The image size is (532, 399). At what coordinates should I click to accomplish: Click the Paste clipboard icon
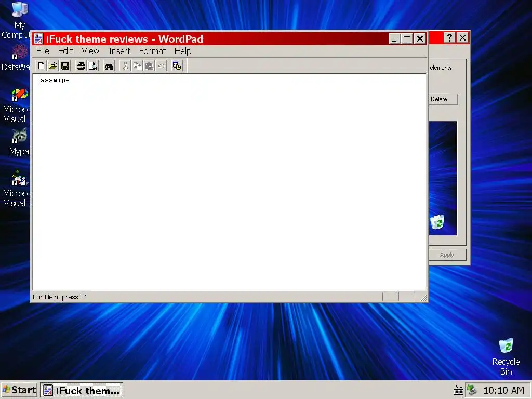149,66
